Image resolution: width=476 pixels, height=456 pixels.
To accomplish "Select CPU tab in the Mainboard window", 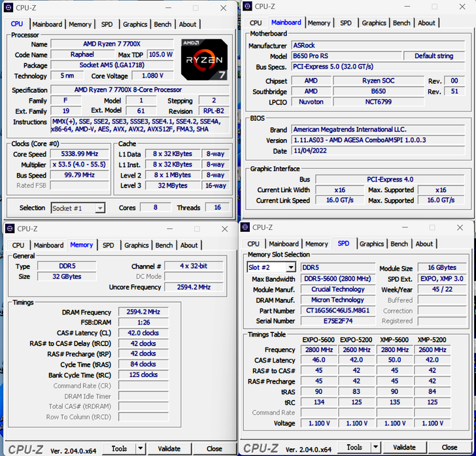I will click(x=256, y=23).
